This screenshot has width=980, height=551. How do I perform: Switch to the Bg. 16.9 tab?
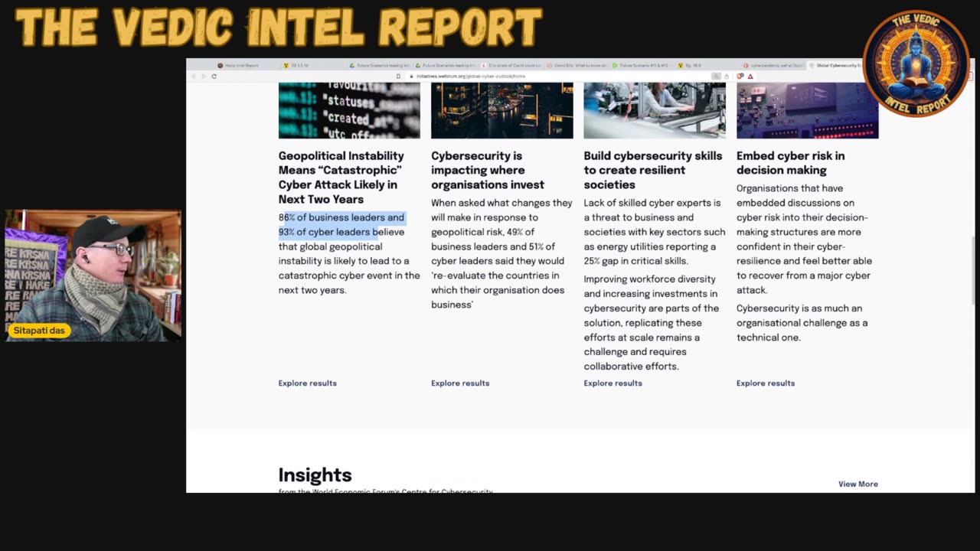[691, 65]
